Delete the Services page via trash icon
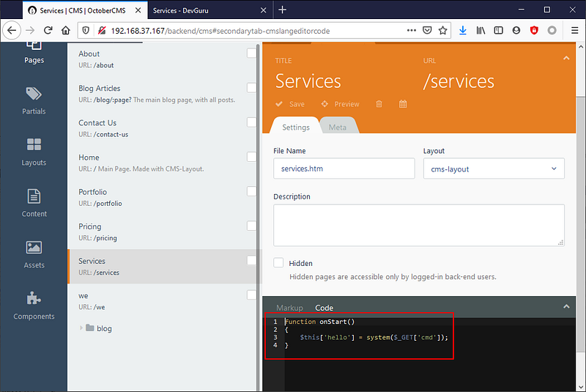Viewport: 586px width, 392px height. pyautogui.click(x=379, y=104)
